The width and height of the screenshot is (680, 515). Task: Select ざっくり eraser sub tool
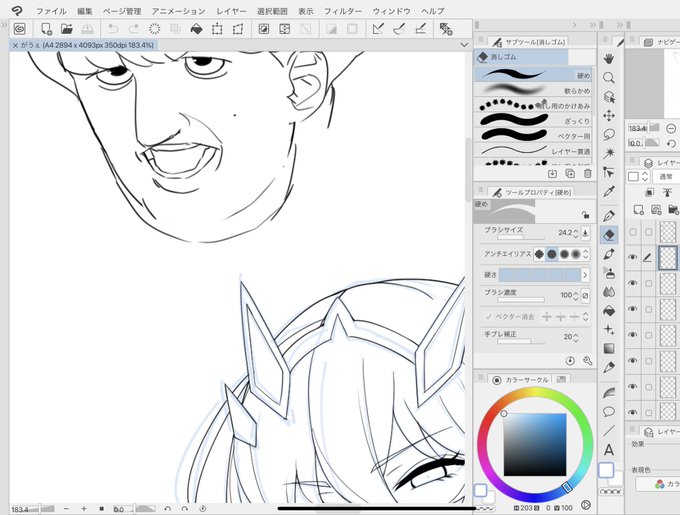click(x=533, y=120)
